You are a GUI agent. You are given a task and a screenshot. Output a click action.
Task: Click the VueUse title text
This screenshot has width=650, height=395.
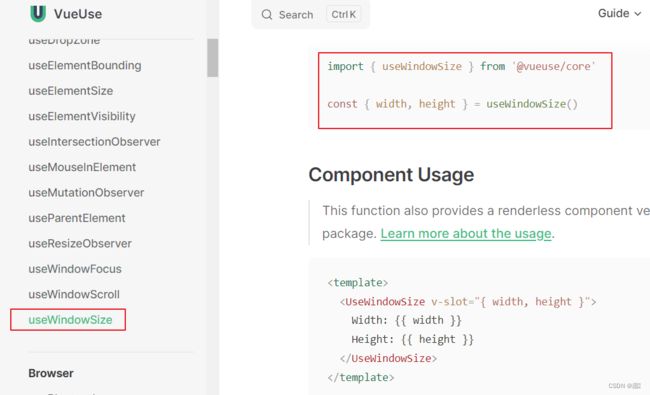[78, 14]
